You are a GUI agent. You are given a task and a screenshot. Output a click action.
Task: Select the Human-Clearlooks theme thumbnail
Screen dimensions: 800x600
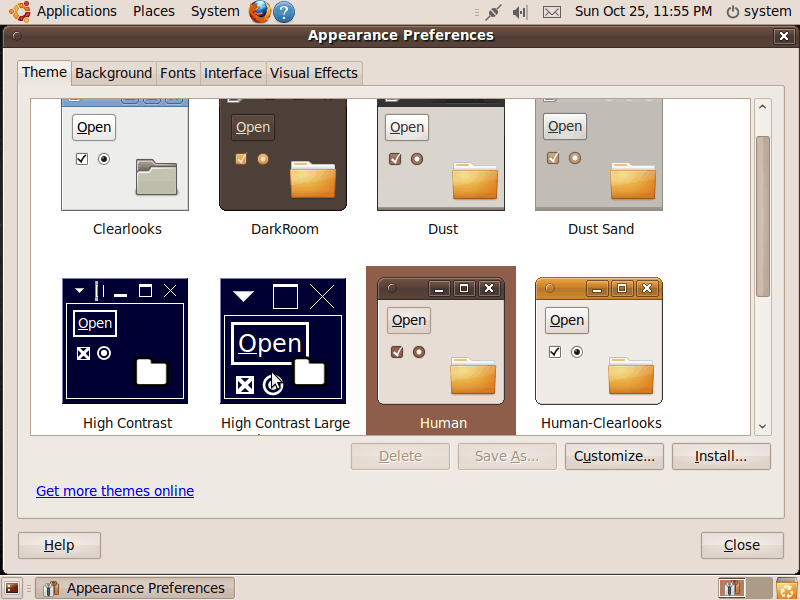599,341
